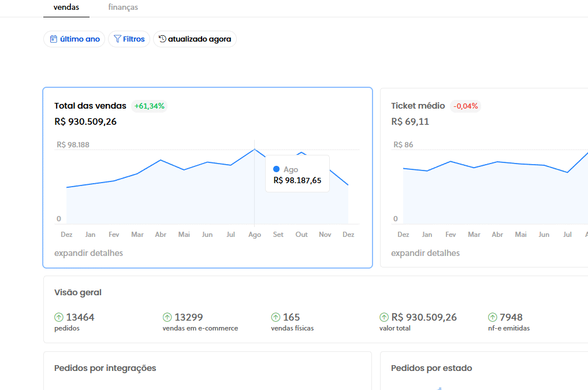The width and height of the screenshot is (588, 390).
Task: Click up-arrow icon beside vendas em e-commerce
Action: click(167, 317)
